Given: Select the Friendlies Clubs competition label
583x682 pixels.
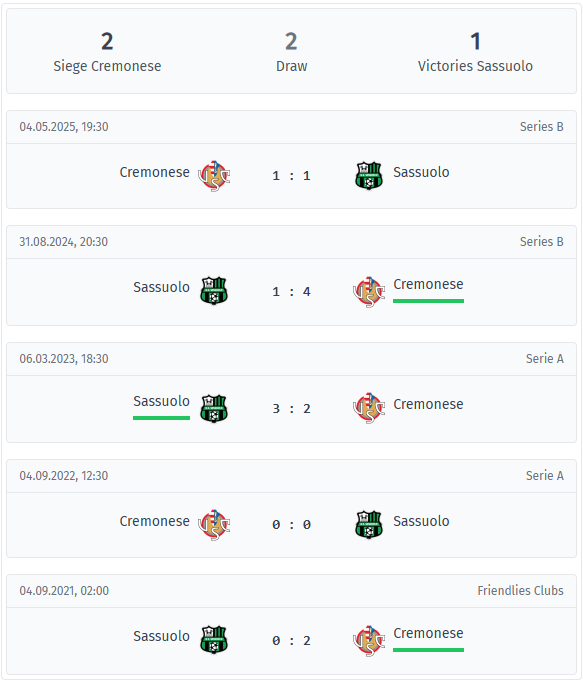Looking at the screenshot, I should point(520,590).
